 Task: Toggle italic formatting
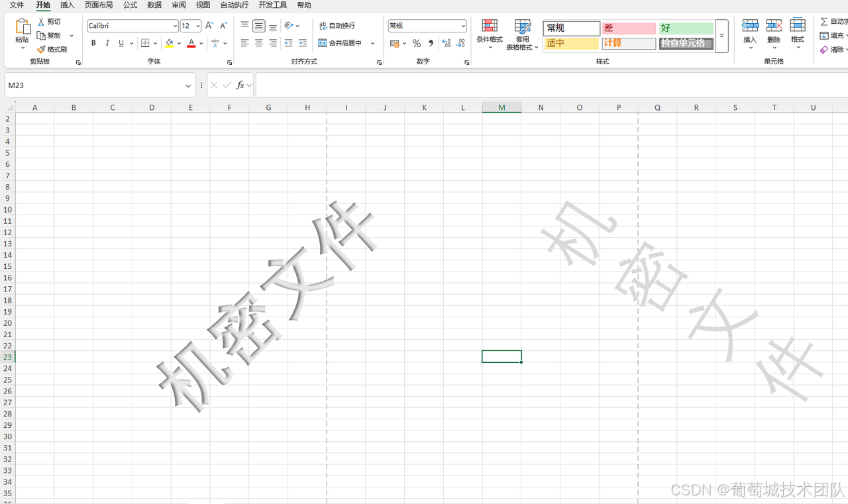[x=107, y=43]
